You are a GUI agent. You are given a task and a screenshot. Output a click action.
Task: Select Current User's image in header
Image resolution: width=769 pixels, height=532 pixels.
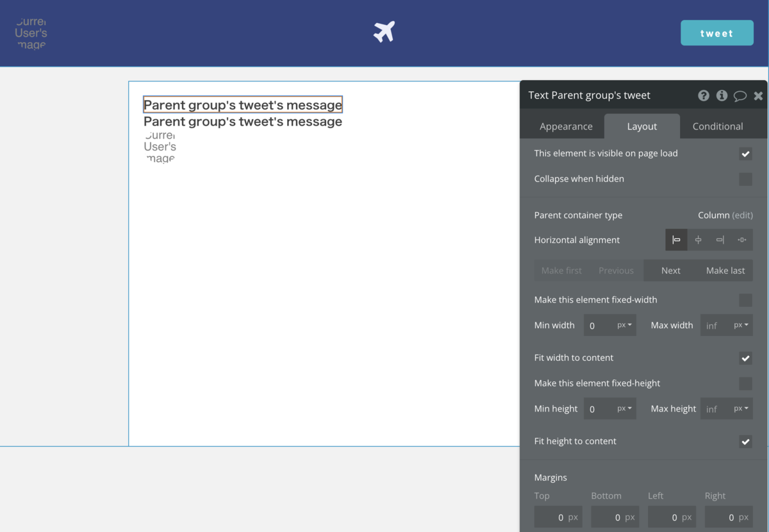click(x=31, y=33)
